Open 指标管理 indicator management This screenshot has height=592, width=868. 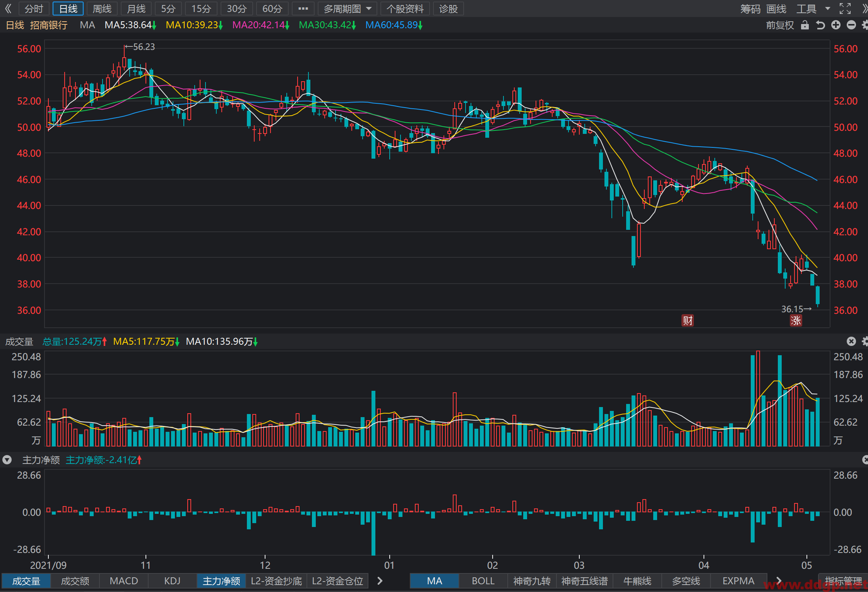tap(843, 581)
